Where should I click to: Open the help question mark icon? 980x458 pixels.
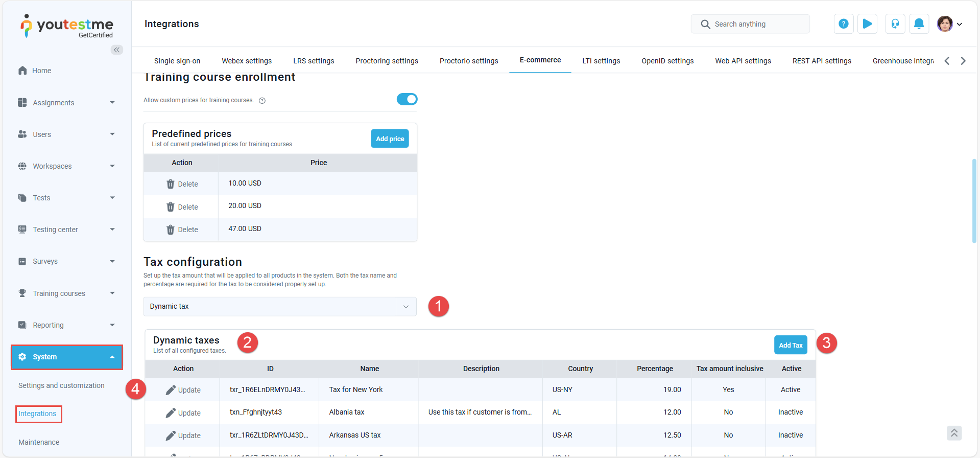point(844,24)
